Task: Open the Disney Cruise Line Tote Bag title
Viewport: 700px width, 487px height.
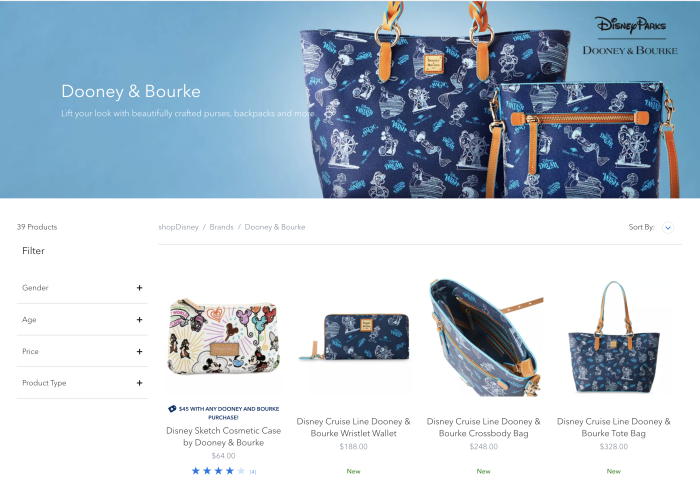Action: pos(614,427)
